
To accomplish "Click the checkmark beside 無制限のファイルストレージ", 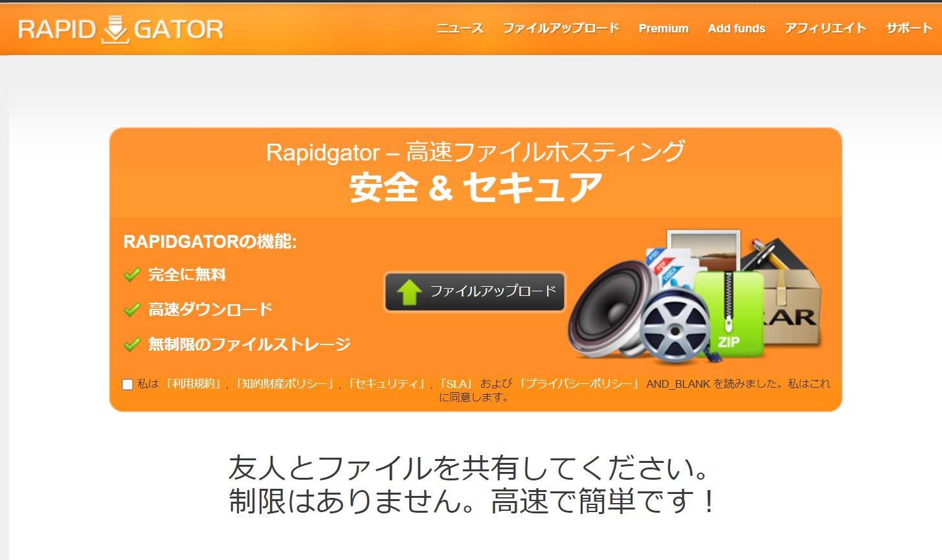I will (132, 344).
